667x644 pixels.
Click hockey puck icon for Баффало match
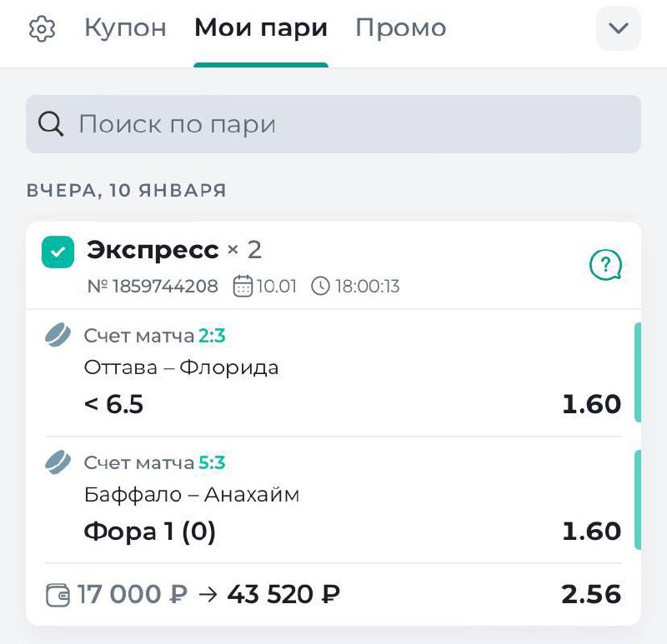[x=58, y=462]
